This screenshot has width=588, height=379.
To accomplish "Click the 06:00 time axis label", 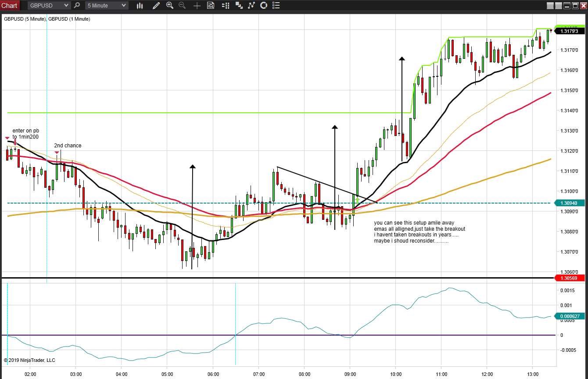I will click(x=213, y=374).
